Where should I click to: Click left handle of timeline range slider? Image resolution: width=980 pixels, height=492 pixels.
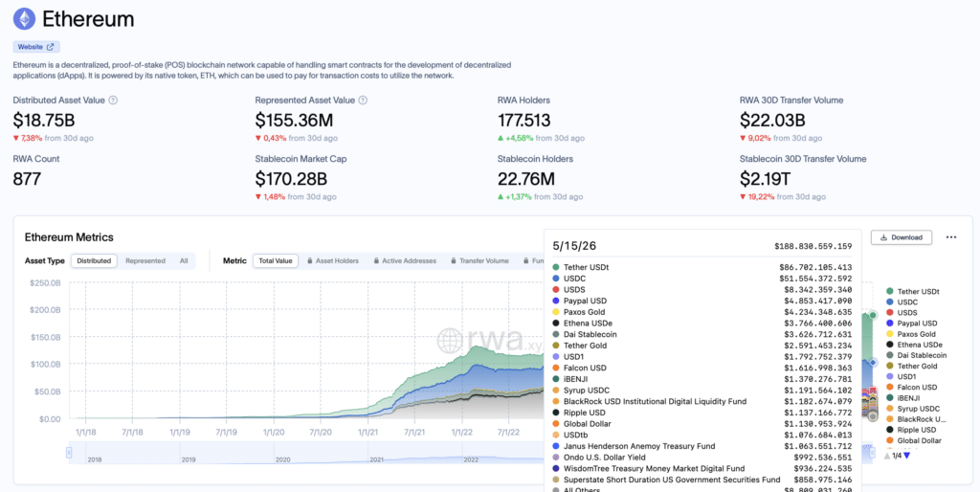coord(69,453)
